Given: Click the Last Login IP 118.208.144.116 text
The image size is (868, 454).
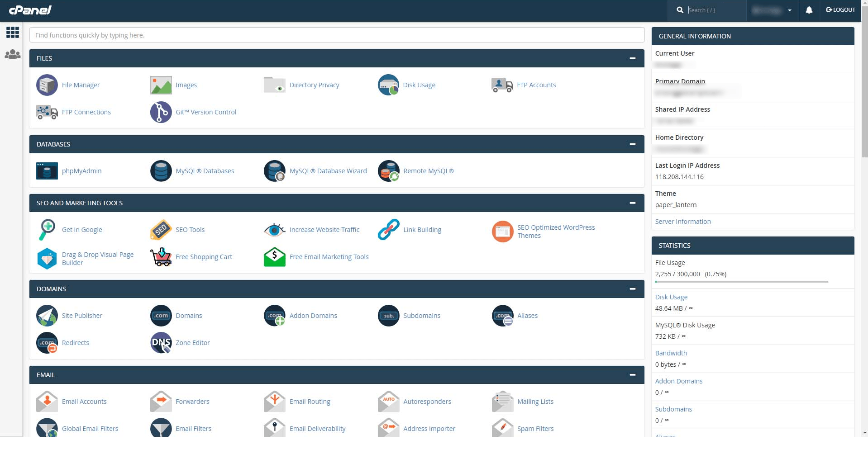Looking at the screenshot, I should pos(679,177).
